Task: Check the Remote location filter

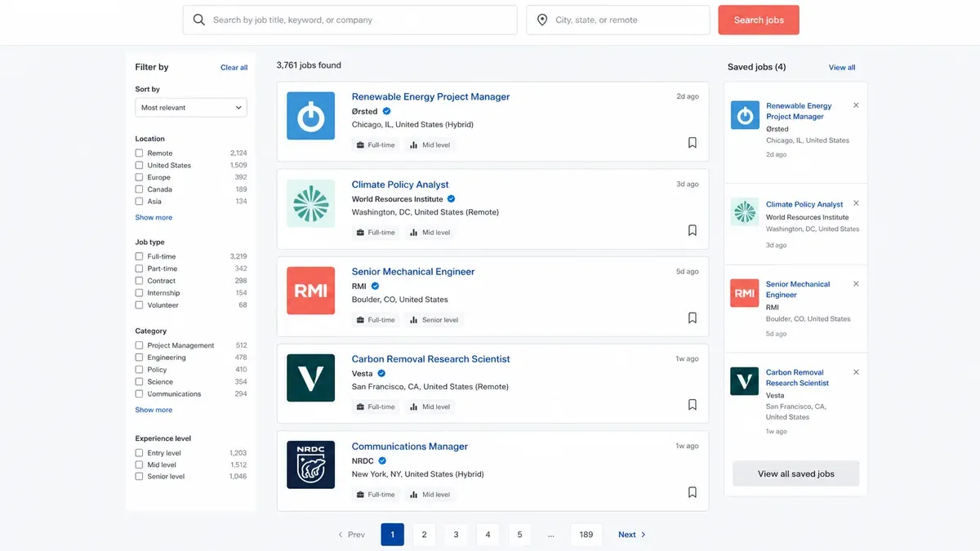Action: click(x=139, y=153)
